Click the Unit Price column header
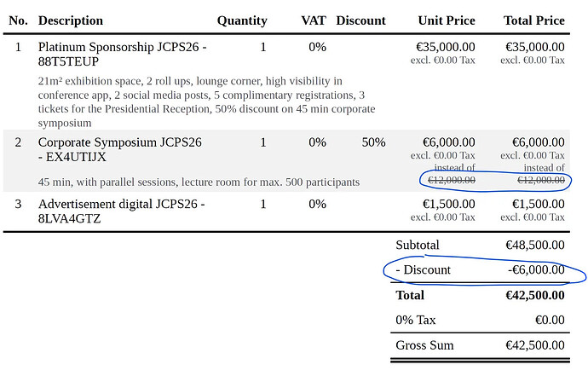Viewport: 588px width, 376px height. click(447, 20)
